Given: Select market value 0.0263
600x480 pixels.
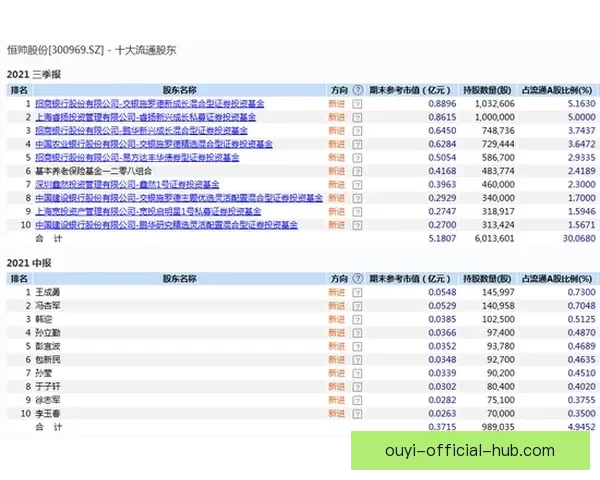Looking at the screenshot, I should coord(442,413).
